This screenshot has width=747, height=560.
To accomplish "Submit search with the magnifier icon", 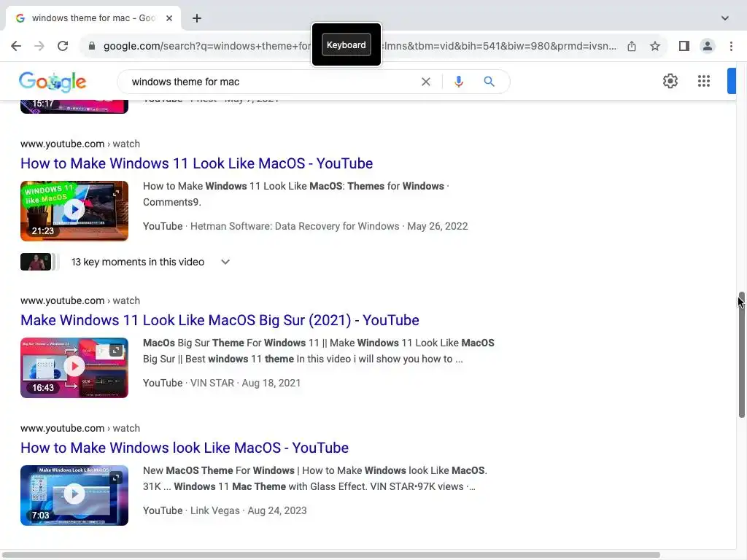I will pos(489,82).
